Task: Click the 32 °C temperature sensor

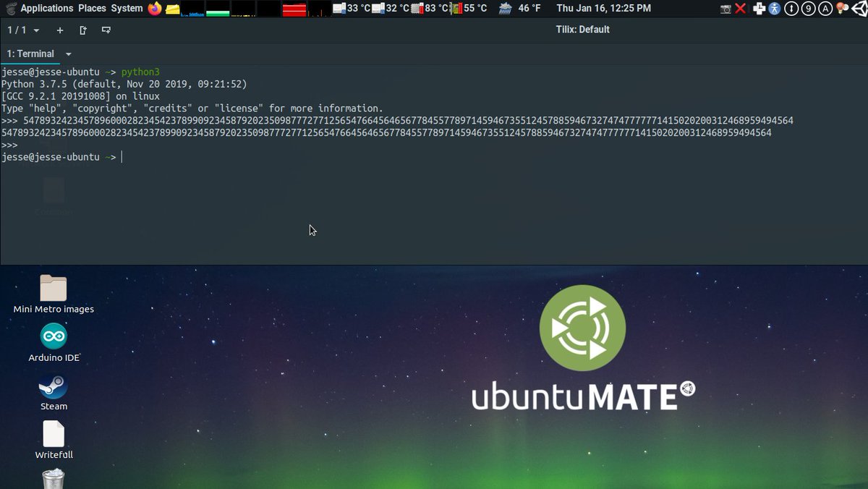Action: (390, 9)
